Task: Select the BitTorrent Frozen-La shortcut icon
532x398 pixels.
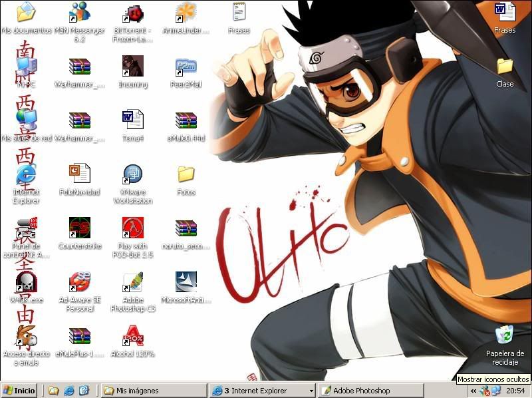Action: [x=132, y=13]
